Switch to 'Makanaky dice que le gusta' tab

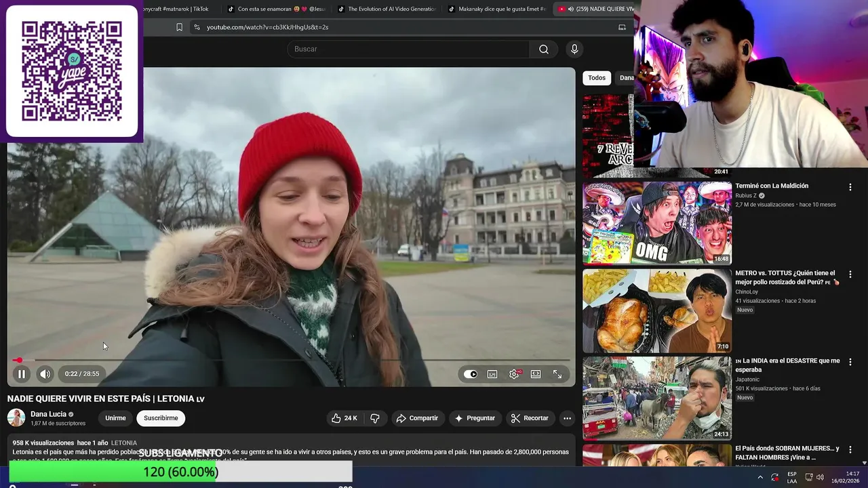(x=497, y=9)
